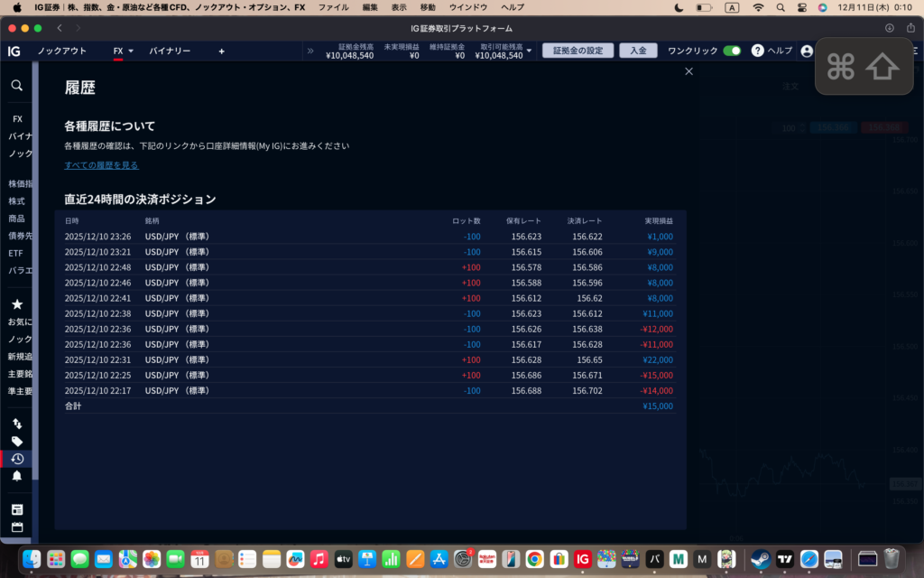Expand the FX tab dropdown arrow

(131, 51)
